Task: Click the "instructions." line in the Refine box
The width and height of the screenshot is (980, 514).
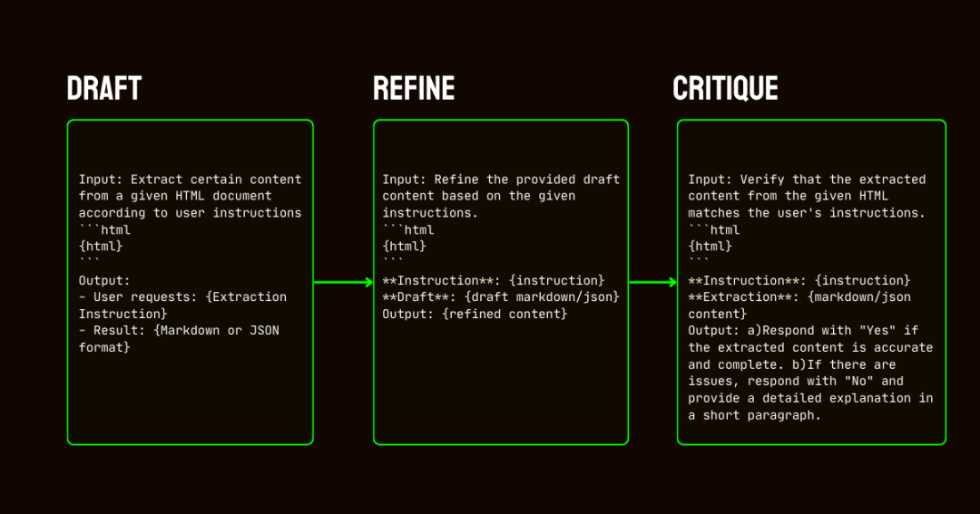Action: coord(430,213)
